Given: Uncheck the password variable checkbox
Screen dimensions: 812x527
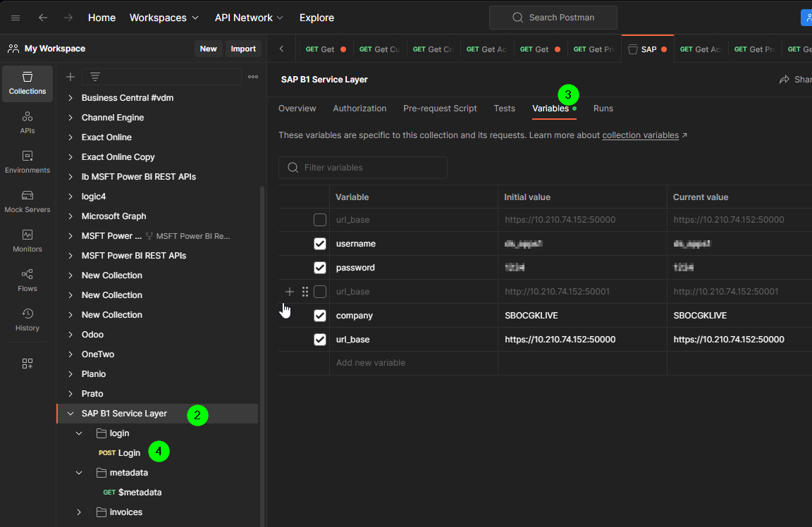Looking at the screenshot, I should click(320, 268).
